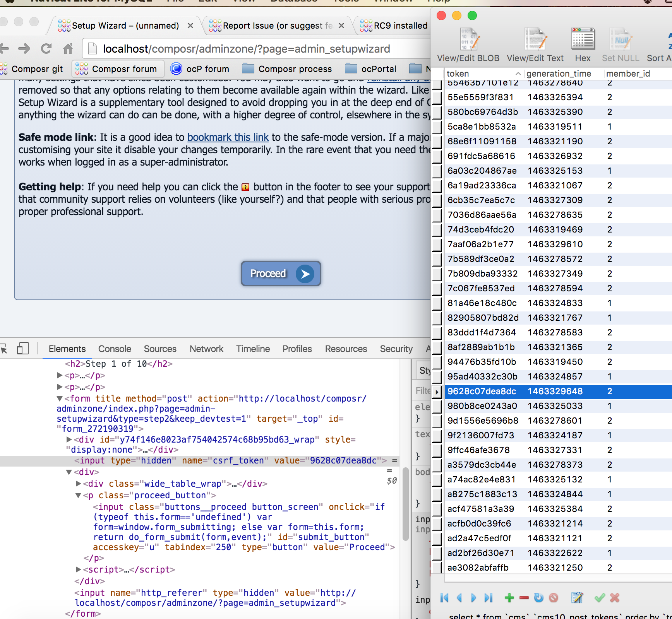Viewport: 672px width, 619px height.
Task: Expand the collapsed <script> node
Action: coord(78,569)
